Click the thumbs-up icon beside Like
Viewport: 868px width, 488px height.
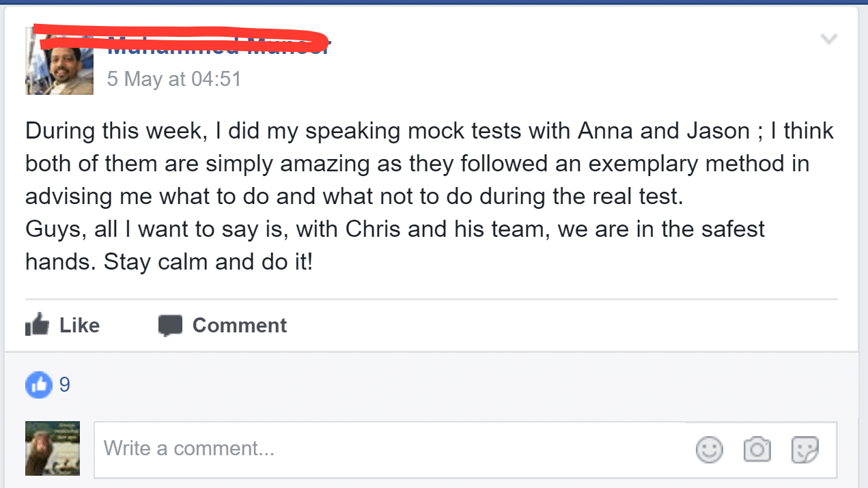pyautogui.click(x=38, y=326)
